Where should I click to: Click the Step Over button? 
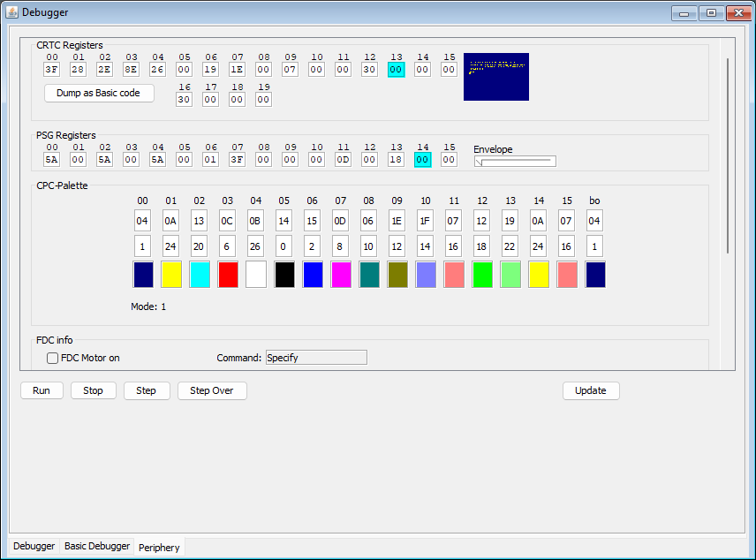(x=212, y=390)
